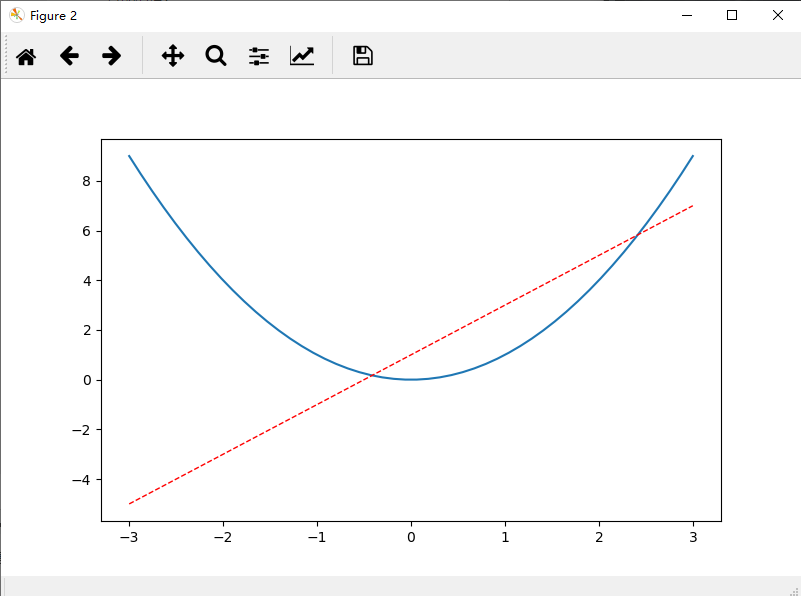
Task: Click the Figure 2 title text
Action: (53, 16)
